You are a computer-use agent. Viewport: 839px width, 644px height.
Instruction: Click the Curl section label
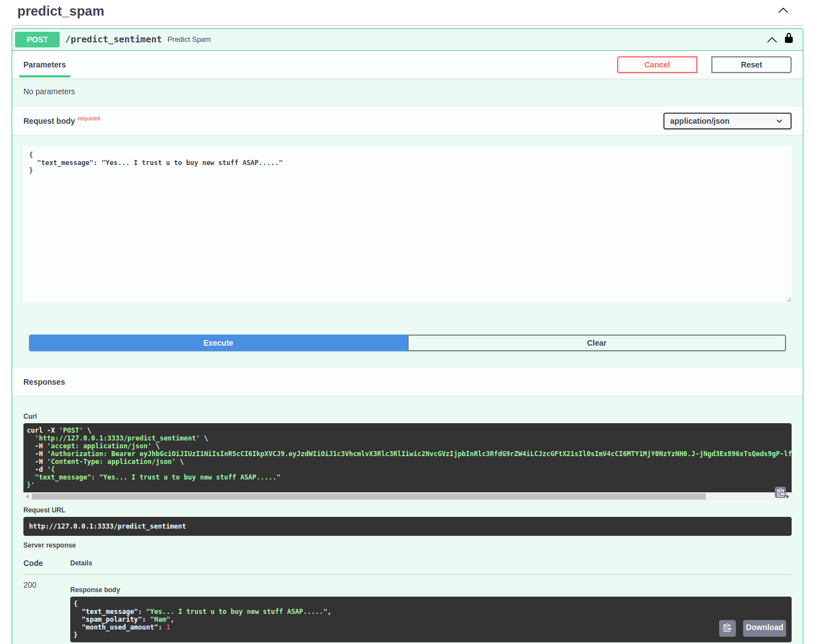click(30, 417)
